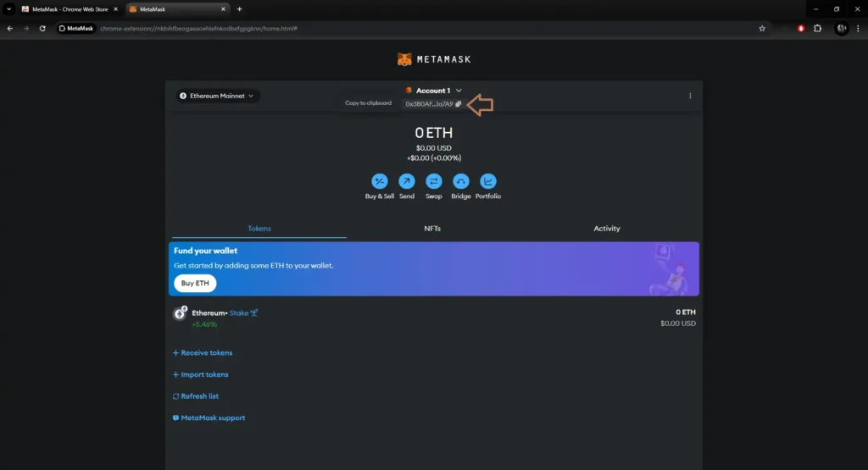
Task: Click the Receive tokens link
Action: (x=203, y=353)
